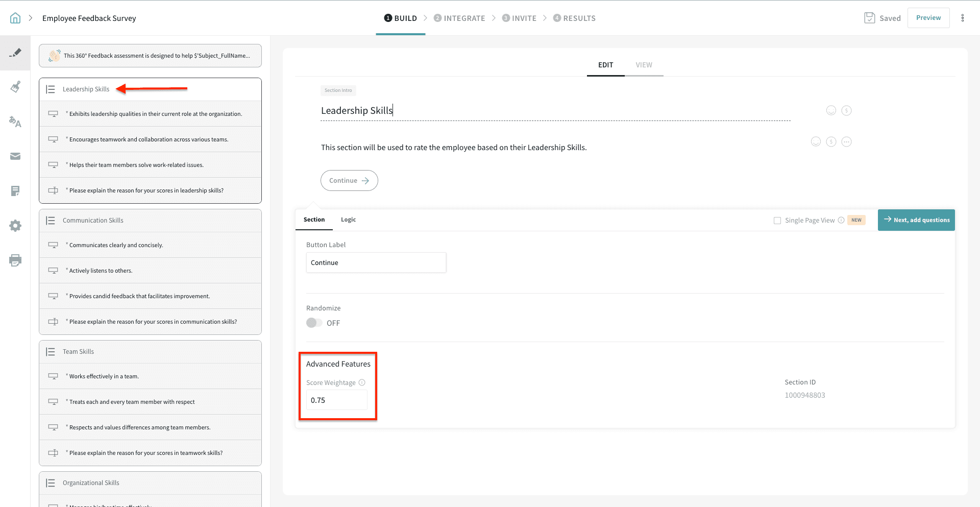Click the Button Label text field
The height and width of the screenshot is (507, 980).
[376, 262]
